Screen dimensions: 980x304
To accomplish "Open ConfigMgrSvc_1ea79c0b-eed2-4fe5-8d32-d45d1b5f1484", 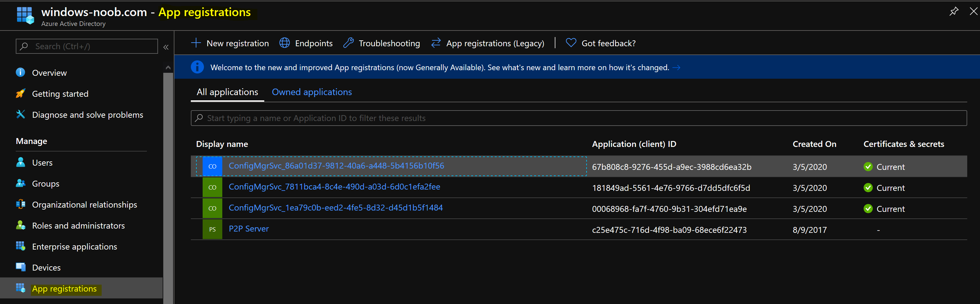I will pos(335,208).
